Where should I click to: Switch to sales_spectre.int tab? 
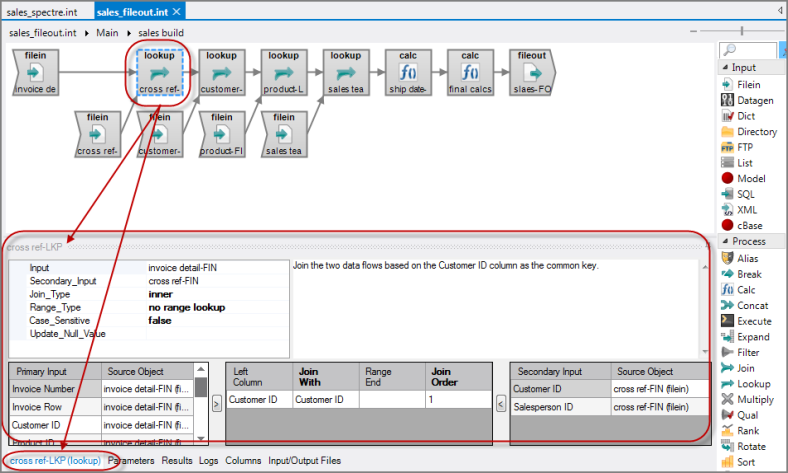coord(42,12)
